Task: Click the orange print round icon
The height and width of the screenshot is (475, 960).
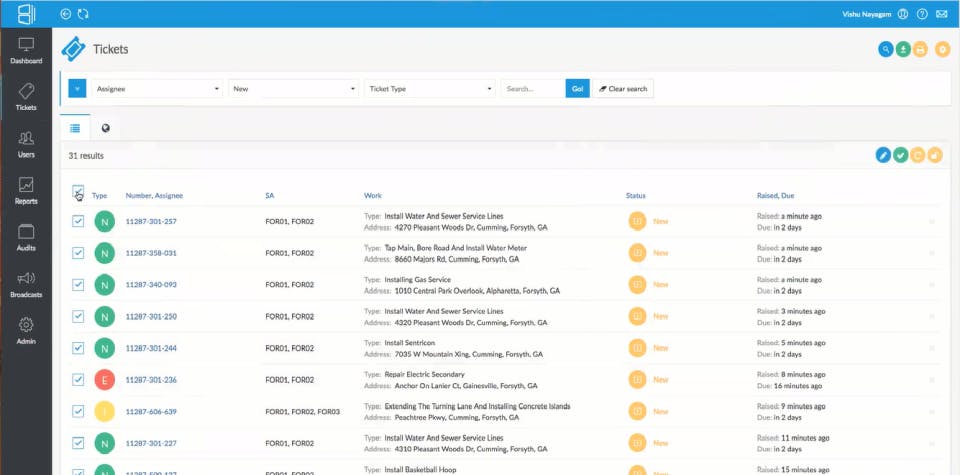Action: pos(920,49)
